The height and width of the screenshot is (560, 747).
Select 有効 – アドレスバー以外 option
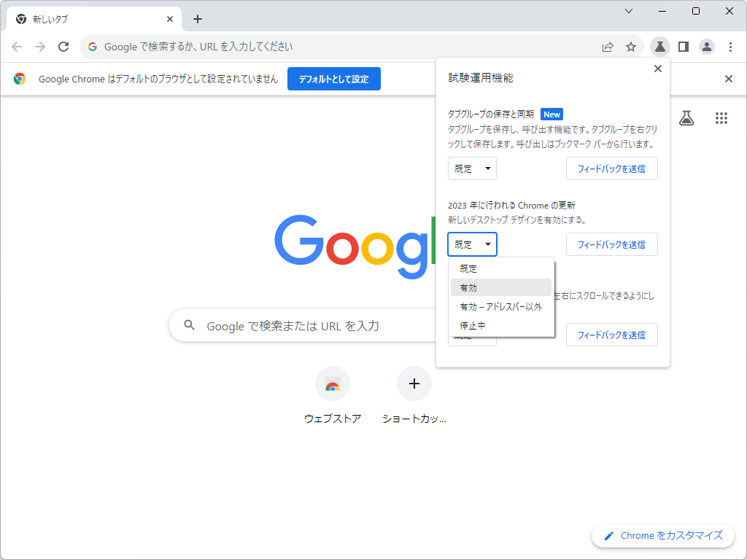point(501,306)
